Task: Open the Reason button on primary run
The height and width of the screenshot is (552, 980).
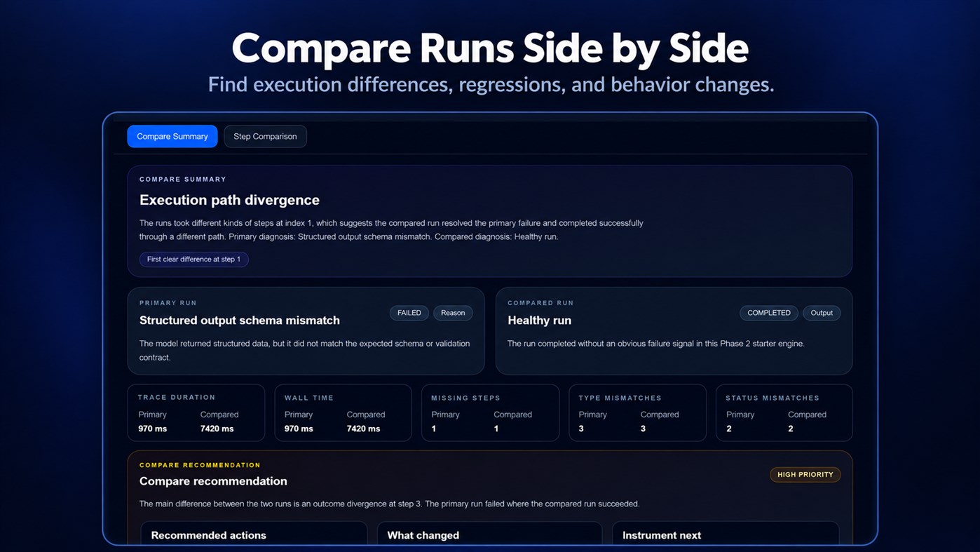Action: click(453, 313)
